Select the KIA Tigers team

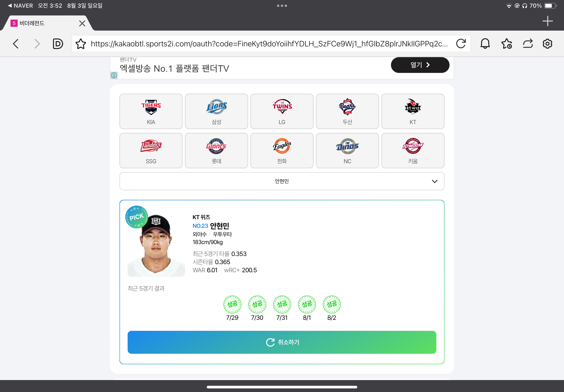[x=151, y=111]
